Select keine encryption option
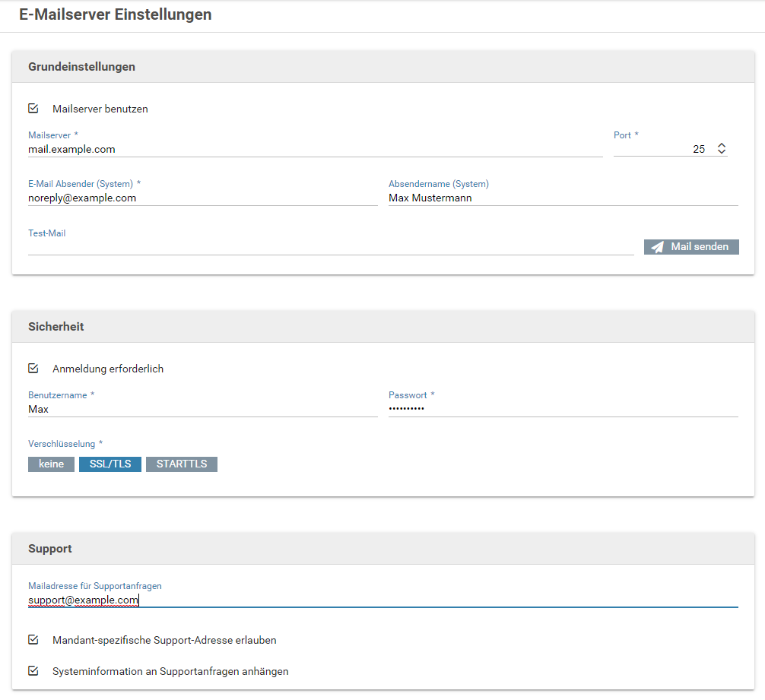 51,464
